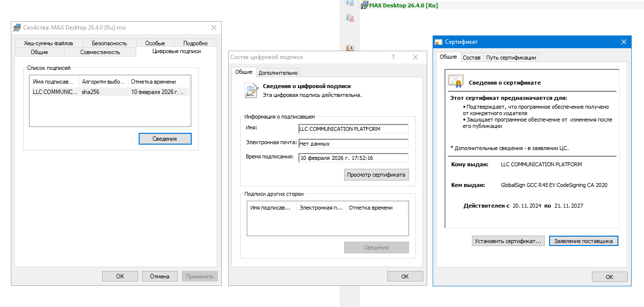This screenshot has height=307, width=644.
Task: Click the Время подписания field
Action: pyautogui.click(x=353, y=158)
